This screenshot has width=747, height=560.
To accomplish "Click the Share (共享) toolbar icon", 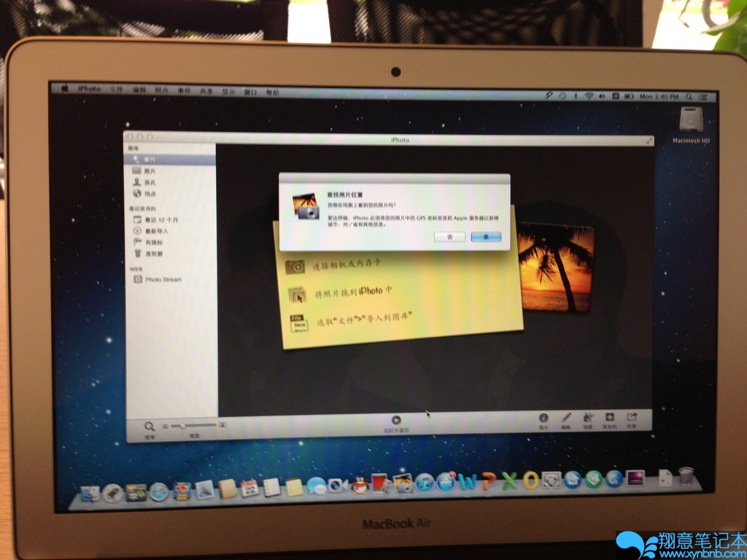I will (632, 418).
